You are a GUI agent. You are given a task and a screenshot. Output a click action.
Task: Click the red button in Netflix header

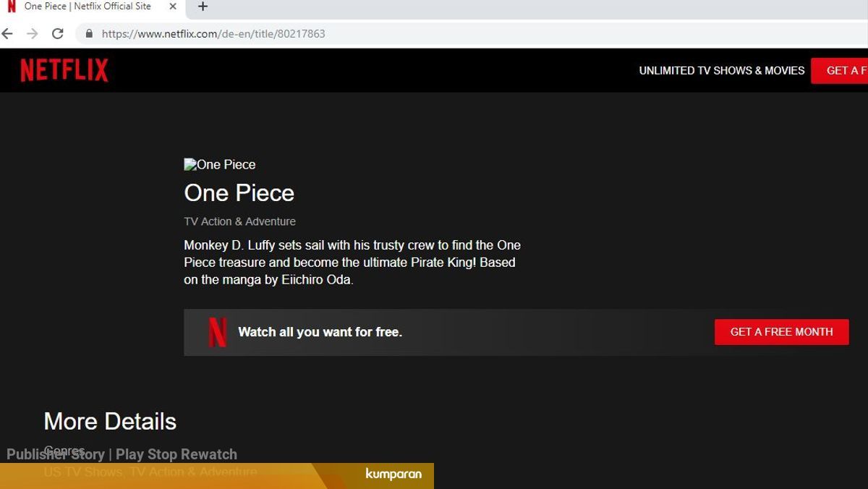point(839,70)
